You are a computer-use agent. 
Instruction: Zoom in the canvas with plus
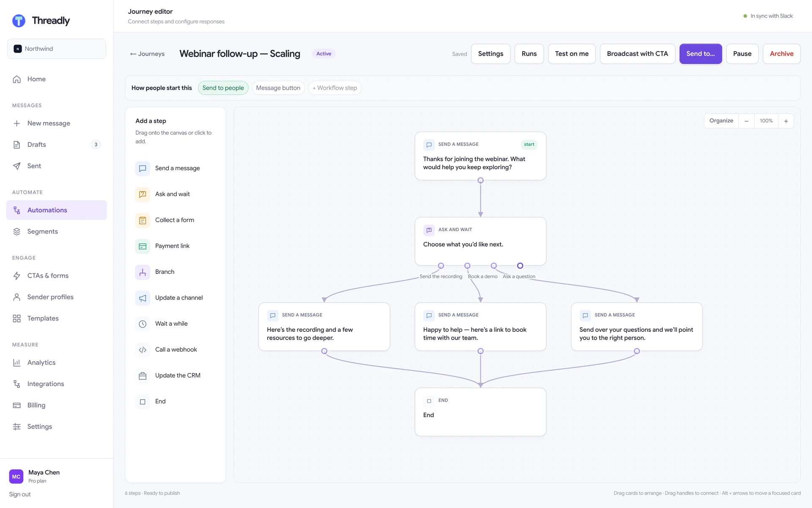pyautogui.click(x=786, y=121)
